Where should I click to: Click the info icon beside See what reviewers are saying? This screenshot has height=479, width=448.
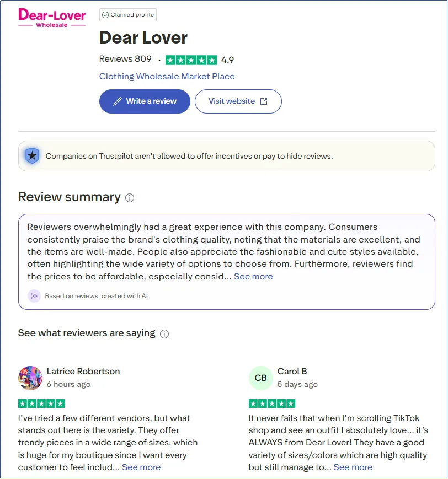point(164,333)
